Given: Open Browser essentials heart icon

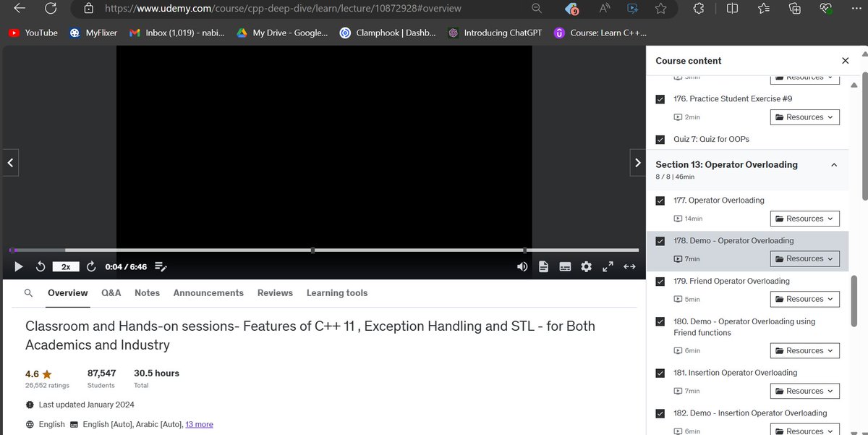Looking at the screenshot, I should click(827, 9).
